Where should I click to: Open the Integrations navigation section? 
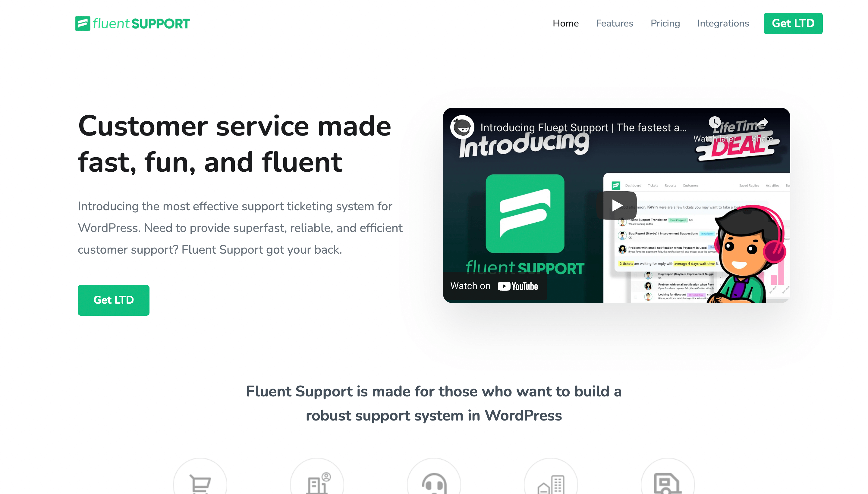tap(723, 23)
